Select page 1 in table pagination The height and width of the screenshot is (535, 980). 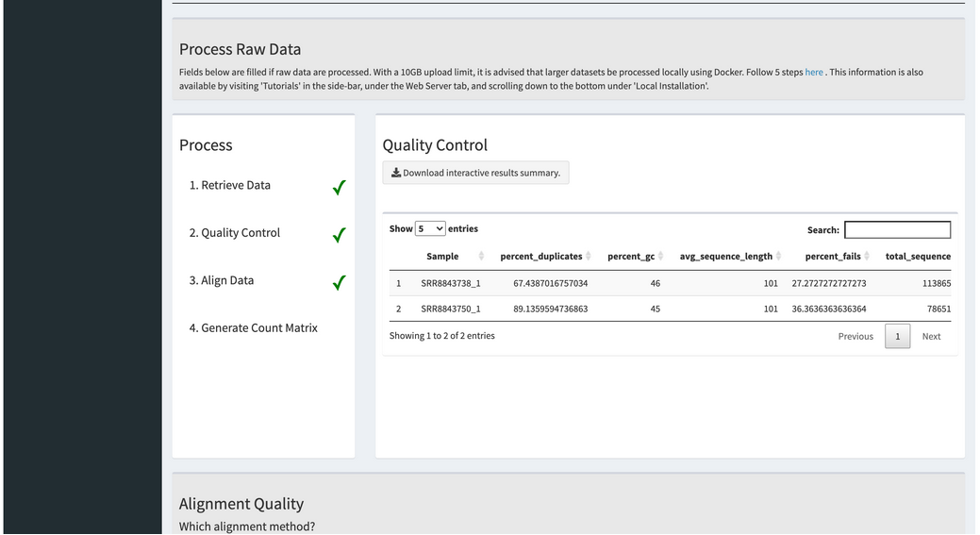pyautogui.click(x=898, y=336)
